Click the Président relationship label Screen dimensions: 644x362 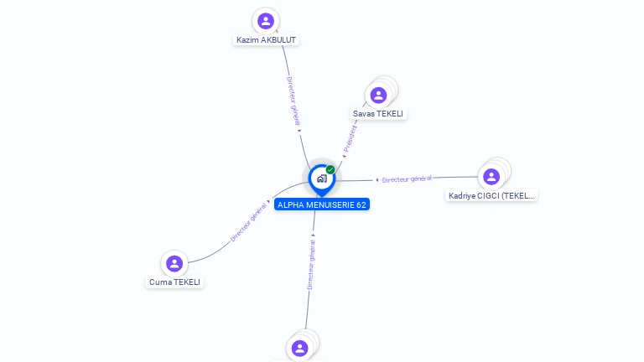[x=351, y=139]
